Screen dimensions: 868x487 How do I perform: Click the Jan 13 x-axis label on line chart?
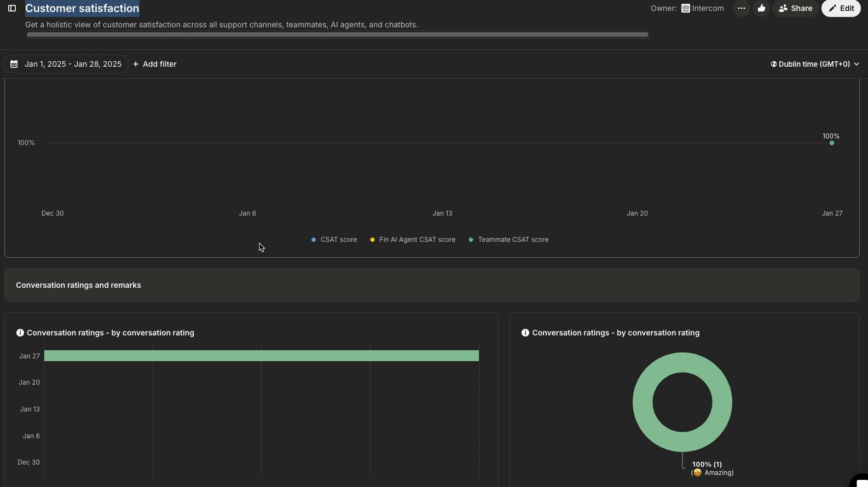[x=442, y=213]
